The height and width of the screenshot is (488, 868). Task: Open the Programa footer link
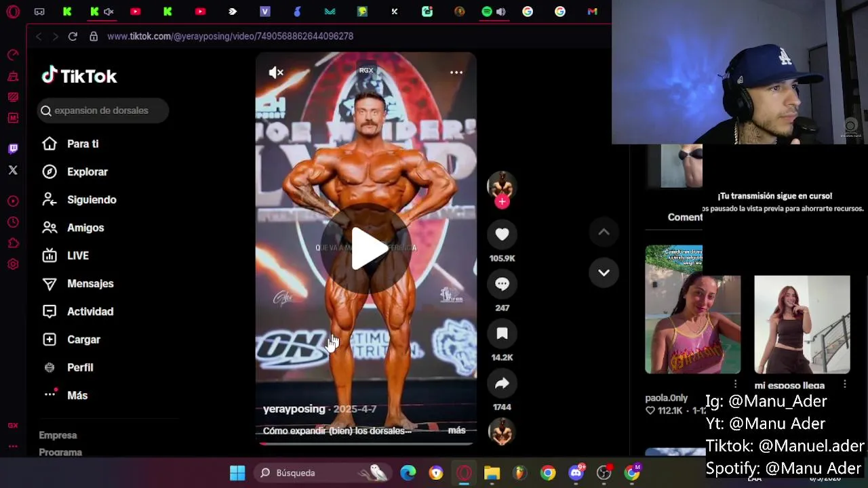pyautogui.click(x=60, y=452)
